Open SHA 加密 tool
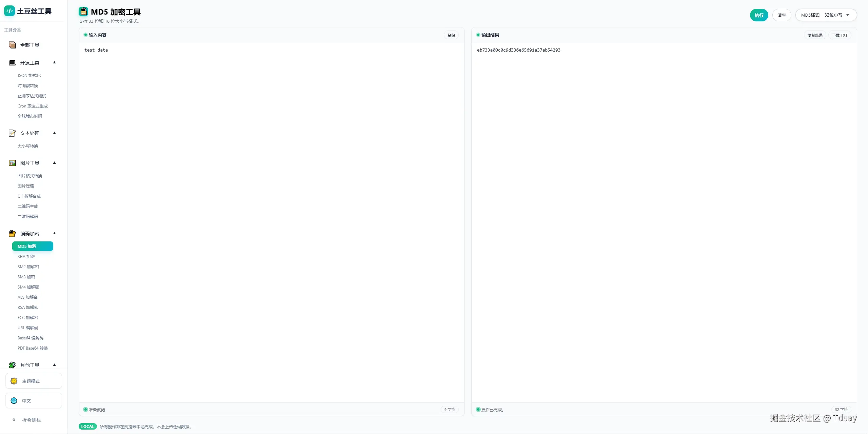Screen dimensions: 868x434 click(x=26, y=257)
